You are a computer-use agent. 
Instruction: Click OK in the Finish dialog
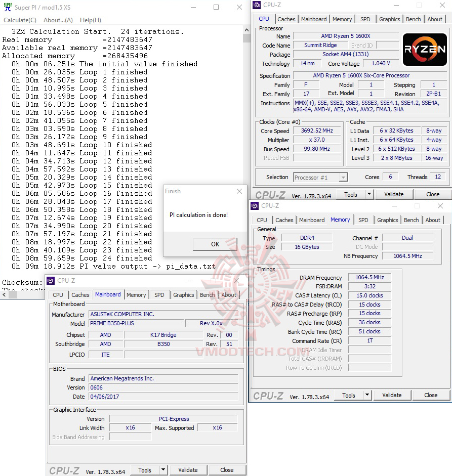coord(215,244)
